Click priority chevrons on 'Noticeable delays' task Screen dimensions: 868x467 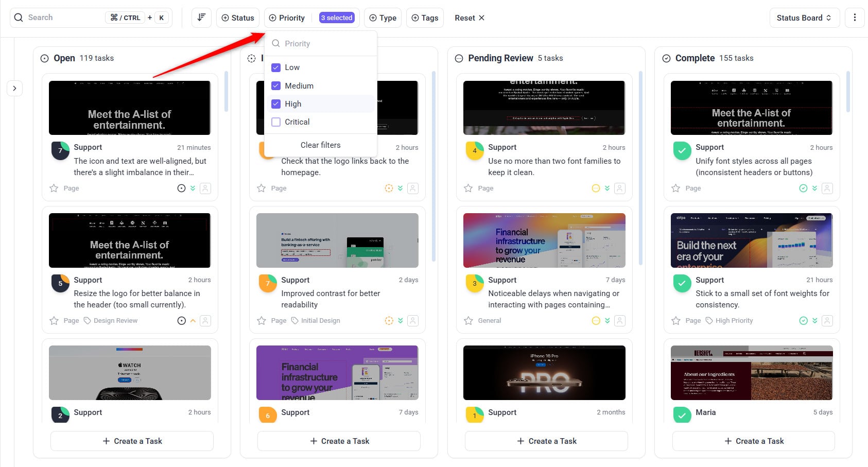(607, 321)
